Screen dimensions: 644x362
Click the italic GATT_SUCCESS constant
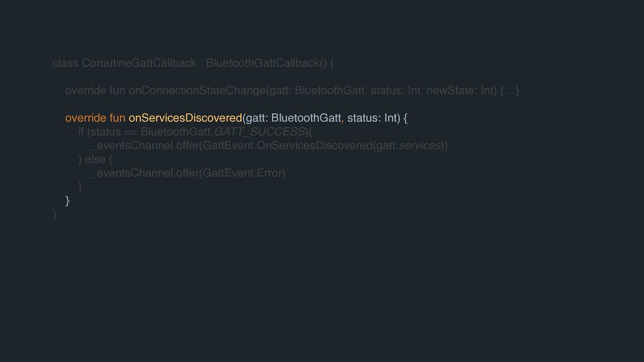tap(260, 132)
